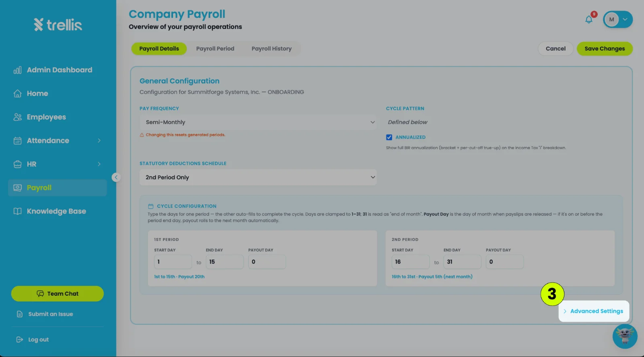The image size is (644, 357).
Task: Click the Attendance calendar icon
Action: pos(17,141)
